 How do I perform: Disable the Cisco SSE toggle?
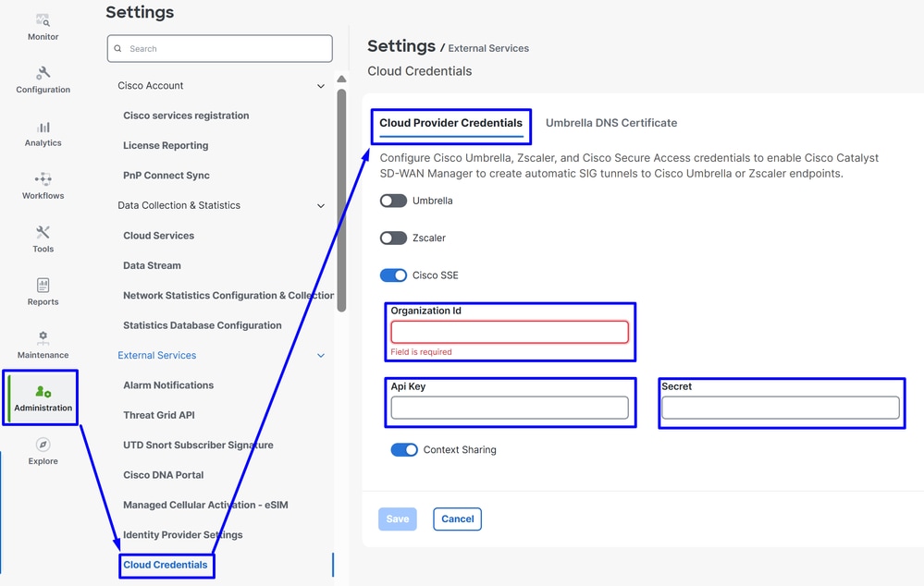coord(393,275)
